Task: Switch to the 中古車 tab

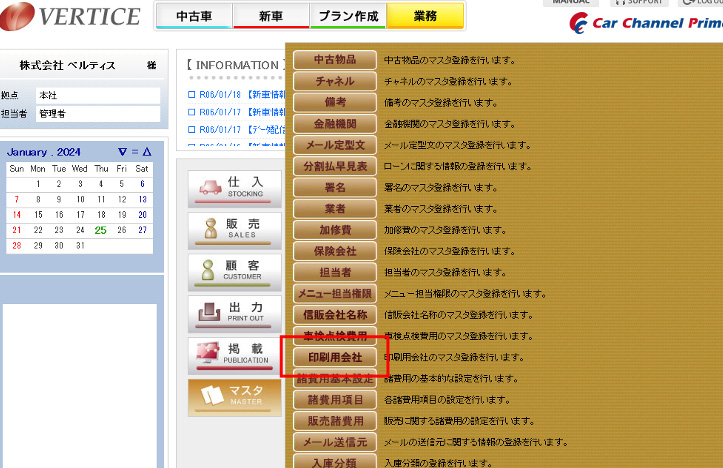Action: [193, 16]
